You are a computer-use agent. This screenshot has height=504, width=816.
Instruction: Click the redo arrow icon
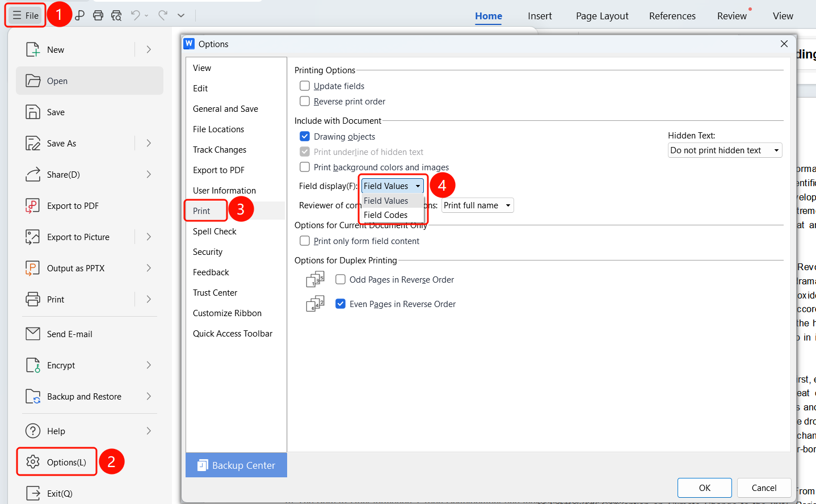[x=163, y=15]
